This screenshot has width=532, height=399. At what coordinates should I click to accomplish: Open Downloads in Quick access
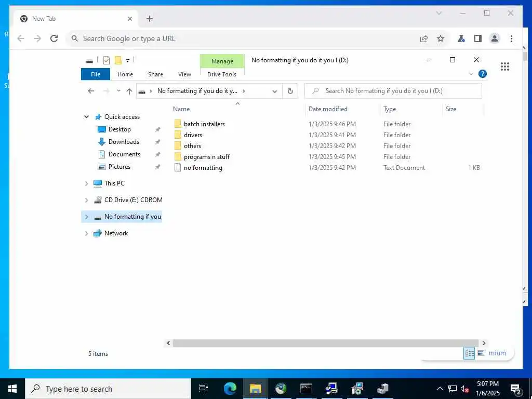click(x=124, y=142)
